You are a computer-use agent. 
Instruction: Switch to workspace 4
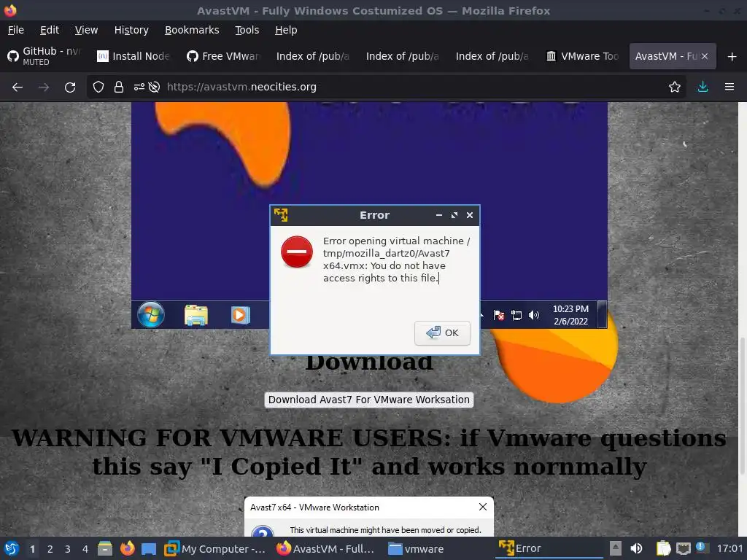point(85,549)
